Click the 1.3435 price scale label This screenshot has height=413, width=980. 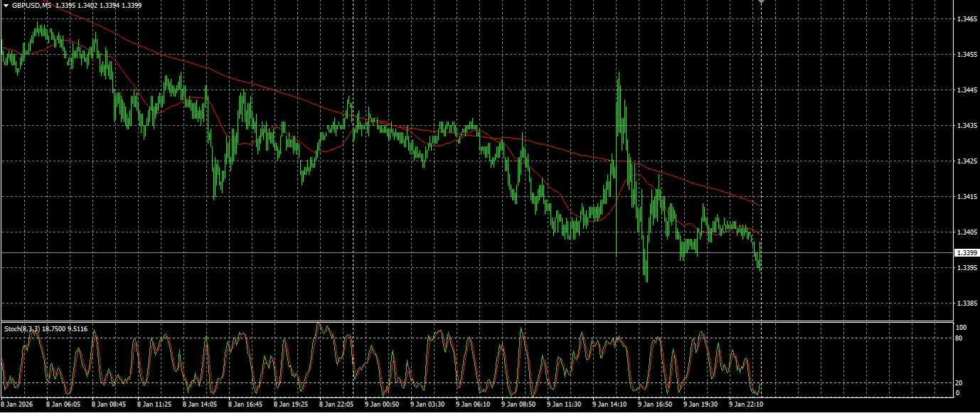[x=966, y=126]
